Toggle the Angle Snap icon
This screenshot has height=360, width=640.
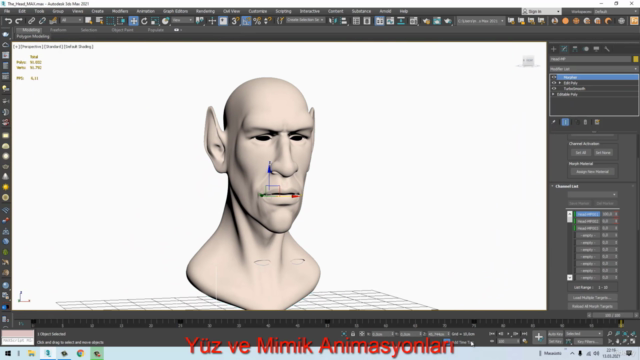pyautogui.click(x=246, y=21)
